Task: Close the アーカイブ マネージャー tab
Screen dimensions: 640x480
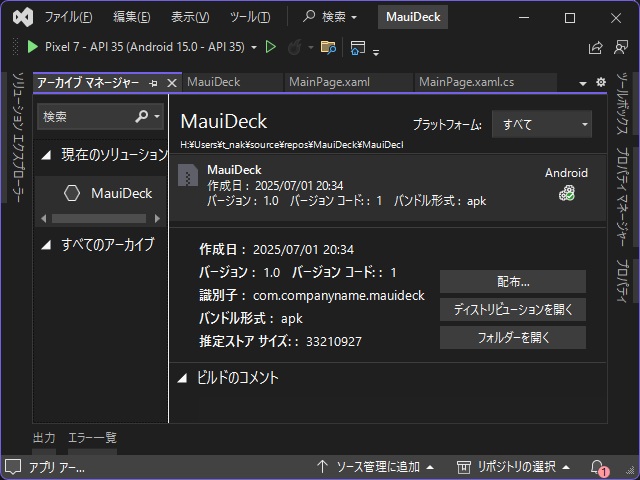Action: pyautogui.click(x=172, y=83)
